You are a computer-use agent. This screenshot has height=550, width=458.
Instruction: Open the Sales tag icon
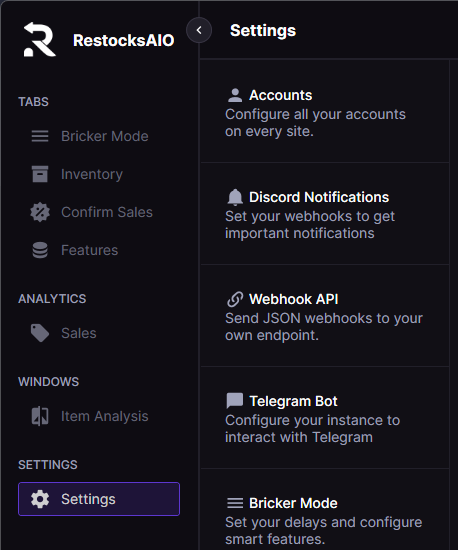(x=40, y=333)
